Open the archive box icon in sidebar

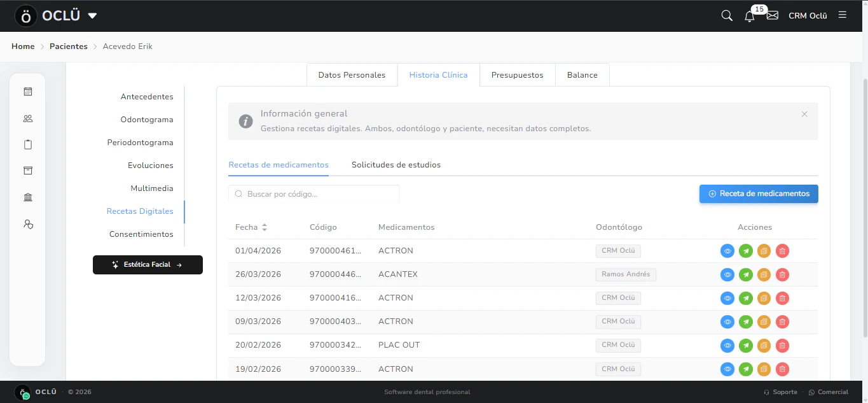pyautogui.click(x=28, y=171)
